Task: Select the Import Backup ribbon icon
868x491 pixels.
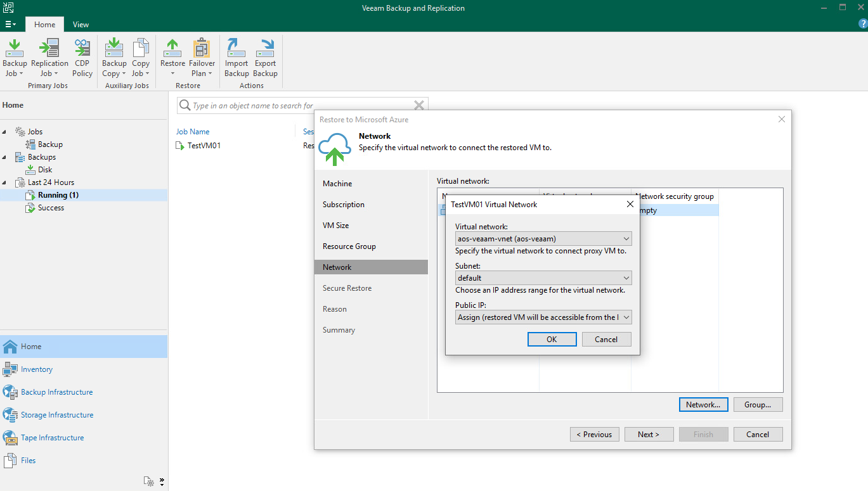Action: point(236,58)
